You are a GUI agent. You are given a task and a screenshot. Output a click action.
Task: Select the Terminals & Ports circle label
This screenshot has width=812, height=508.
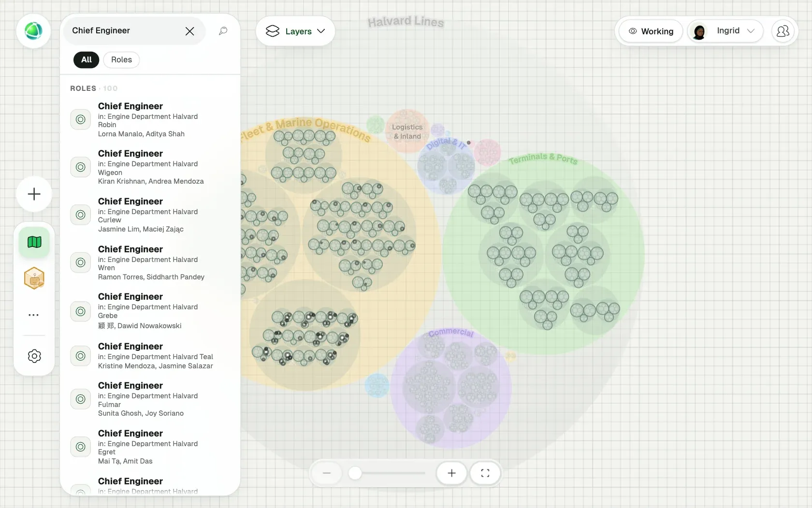point(543,159)
